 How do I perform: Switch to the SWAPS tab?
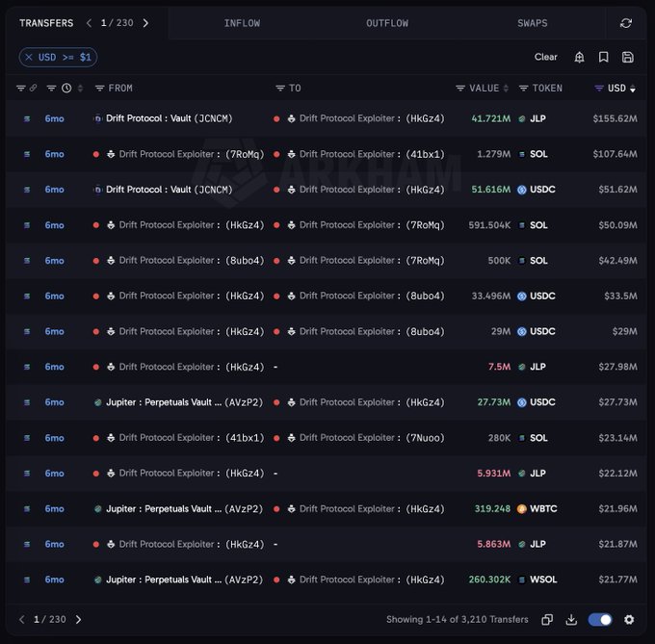(x=532, y=23)
